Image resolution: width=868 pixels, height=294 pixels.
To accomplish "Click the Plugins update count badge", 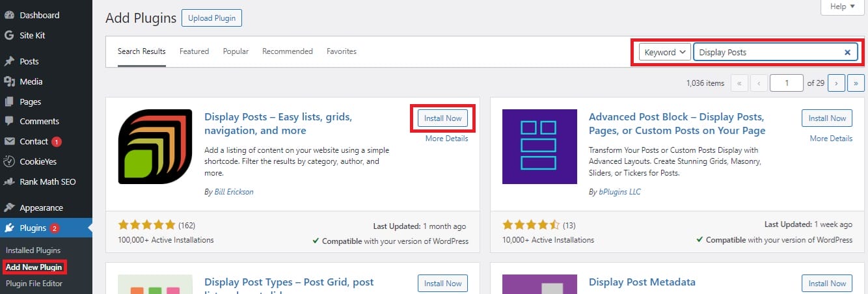I will pyautogui.click(x=55, y=228).
